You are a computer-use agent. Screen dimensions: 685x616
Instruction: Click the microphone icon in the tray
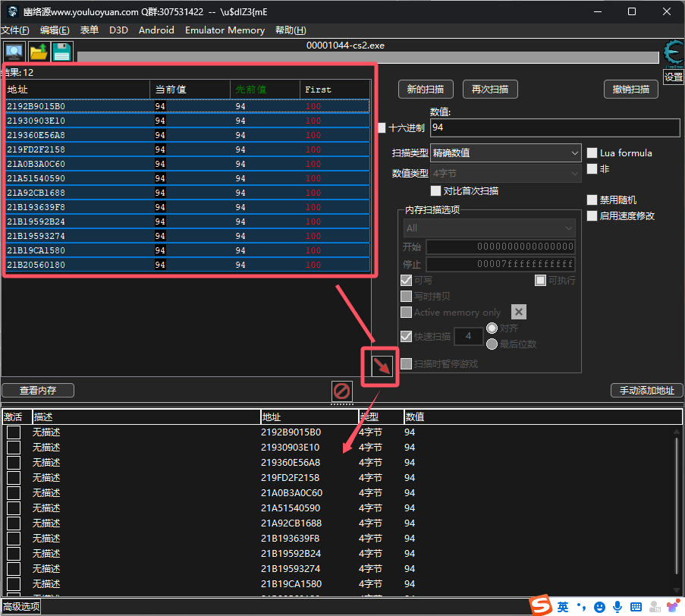pyautogui.click(x=618, y=607)
